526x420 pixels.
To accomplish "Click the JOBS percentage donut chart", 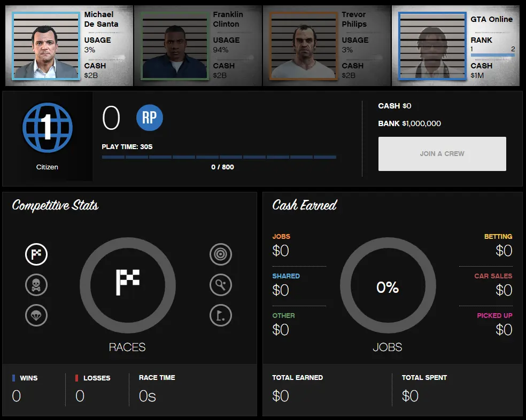I will coord(388,286).
